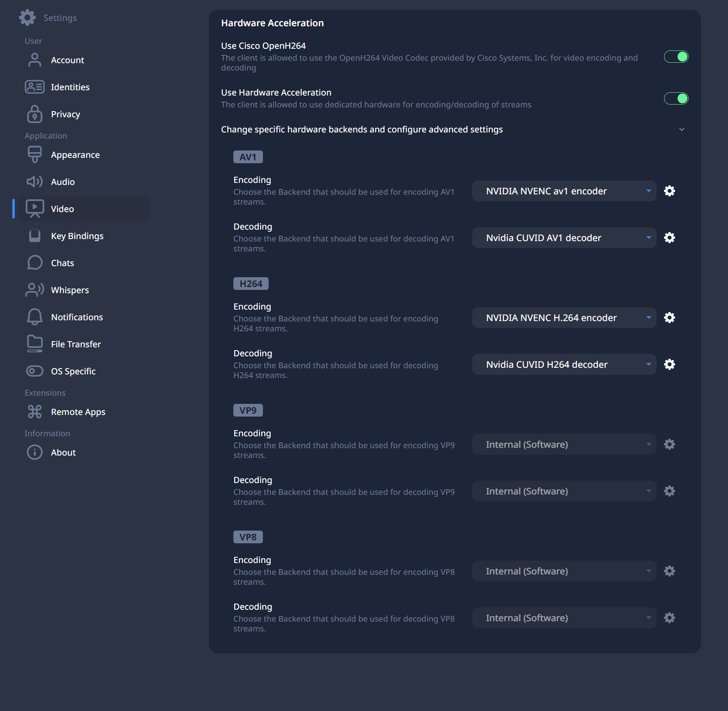Open settings gear for AV1 encoding backend
Image resolution: width=728 pixels, height=711 pixels.
click(669, 191)
